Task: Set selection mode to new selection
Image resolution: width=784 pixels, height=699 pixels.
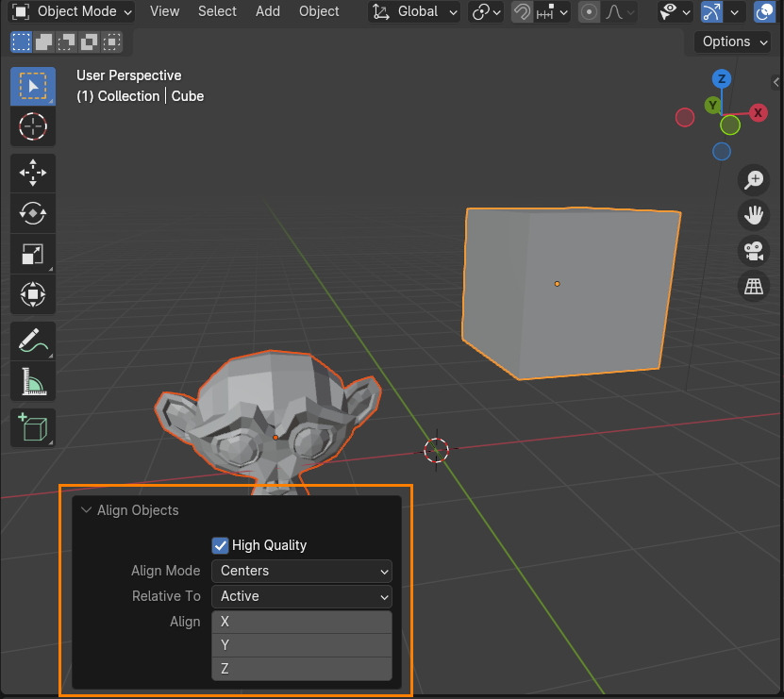Action: click(21, 42)
